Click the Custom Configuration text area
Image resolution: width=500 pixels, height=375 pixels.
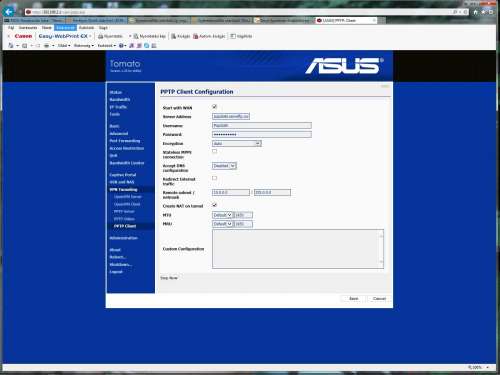tap(298, 249)
